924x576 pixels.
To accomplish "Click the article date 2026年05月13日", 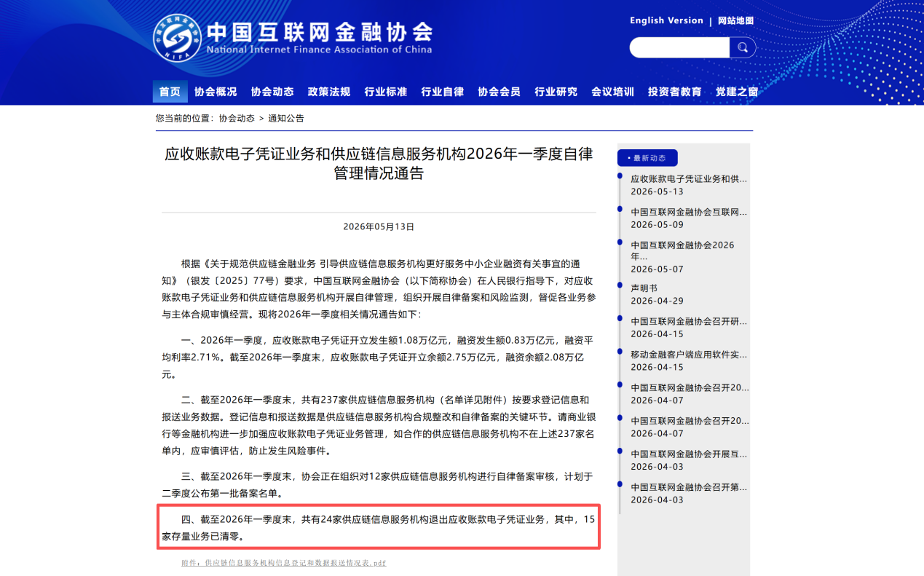I will [379, 226].
